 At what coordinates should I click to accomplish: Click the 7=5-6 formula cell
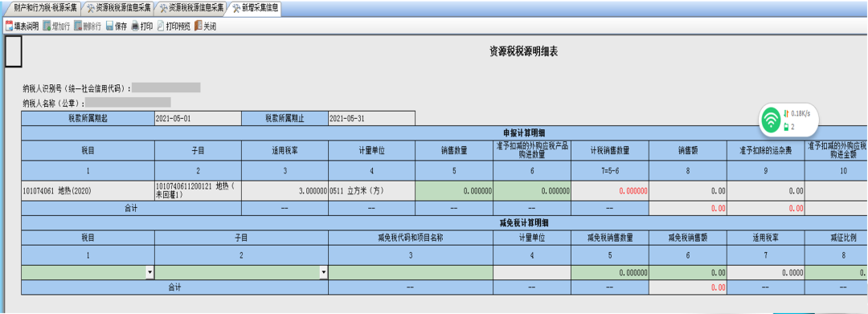point(609,171)
